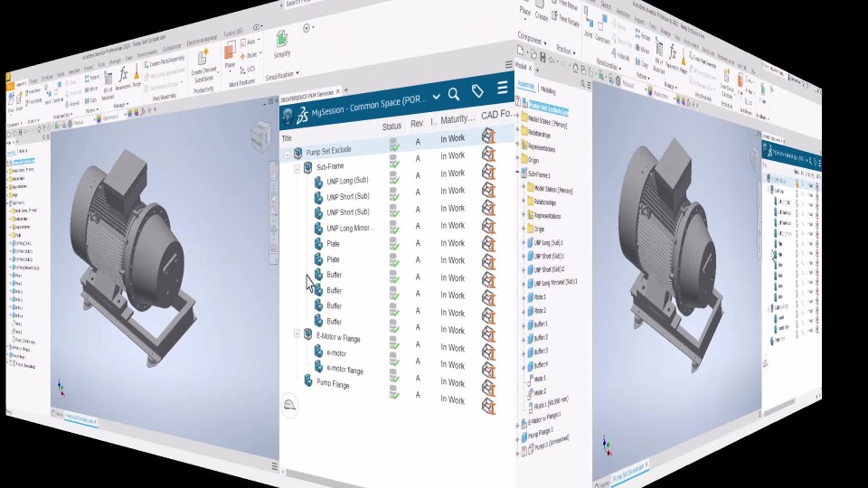Click the Home icon in the right window toolbar
The image size is (868, 488).
(575, 68)
